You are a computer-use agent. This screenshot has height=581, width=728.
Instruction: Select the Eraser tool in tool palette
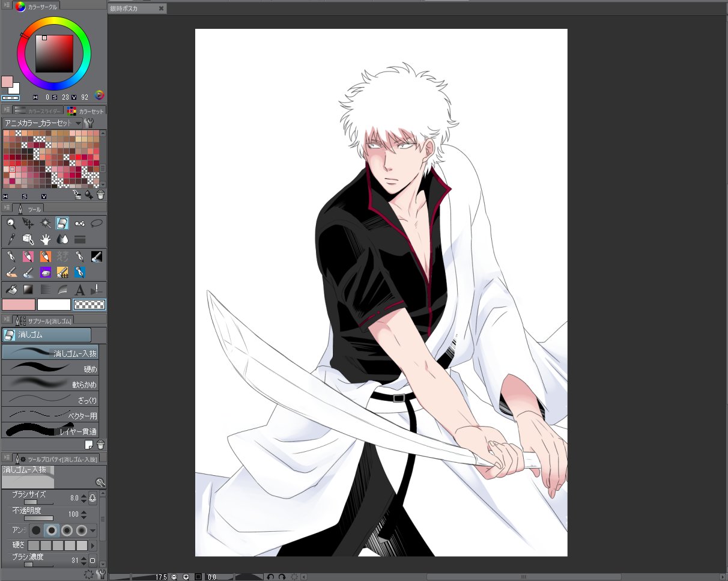(x=62, y=223)
